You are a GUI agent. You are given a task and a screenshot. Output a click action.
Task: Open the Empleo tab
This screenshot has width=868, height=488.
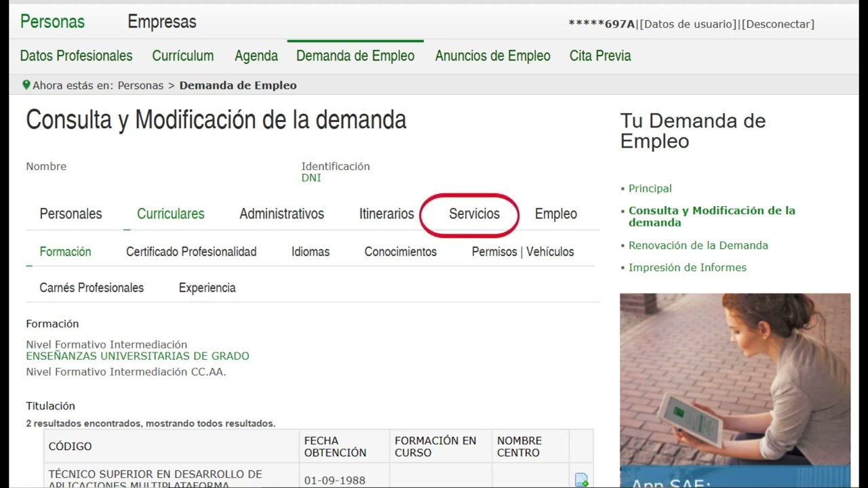point(556,214)
